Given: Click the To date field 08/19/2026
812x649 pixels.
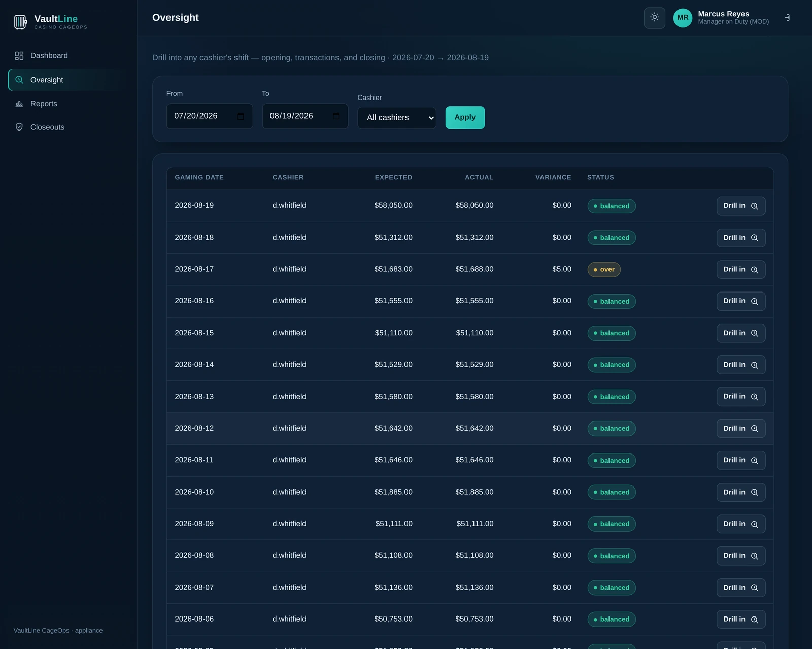Looking at the screenshot, I should pos(305,116).
